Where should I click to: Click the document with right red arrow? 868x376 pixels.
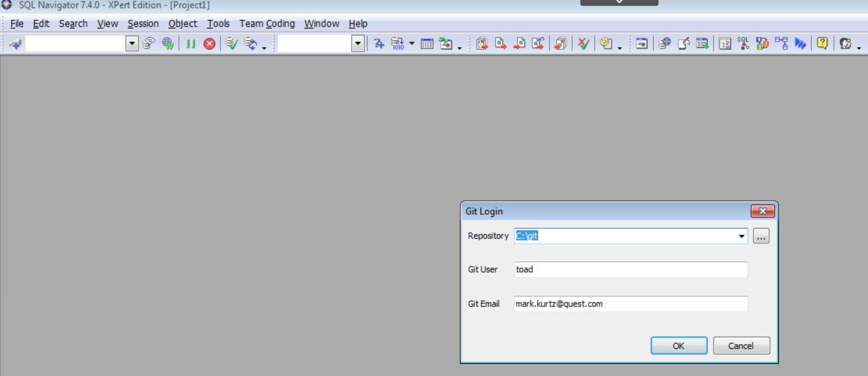[501, 43]
